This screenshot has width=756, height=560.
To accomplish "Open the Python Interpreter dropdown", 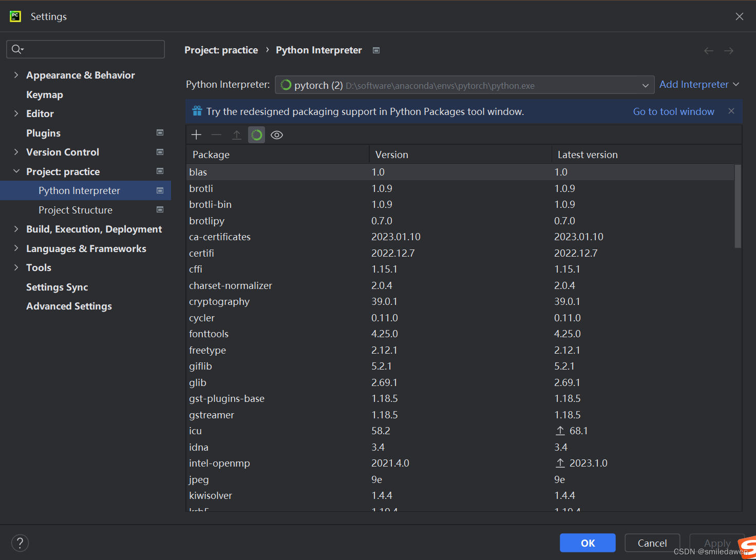I will click(x=645, y=85).
